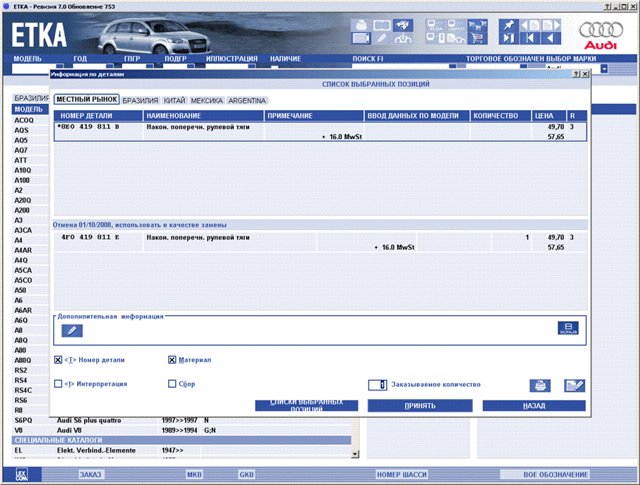This screenshot has height=485, width=640.
Task: Click the ЦЕНА column header
Action: click(x=549, y=116)
